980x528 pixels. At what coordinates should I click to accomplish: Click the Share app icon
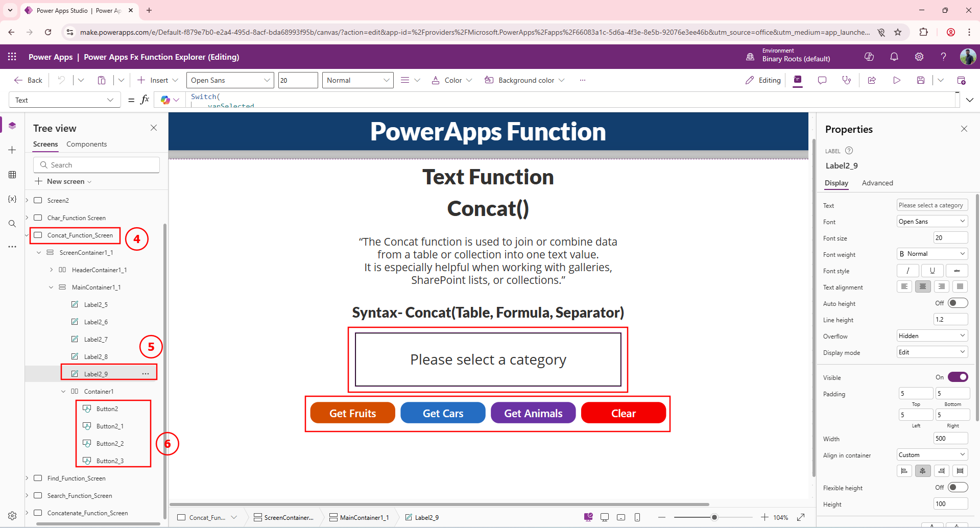pos(872,80)
